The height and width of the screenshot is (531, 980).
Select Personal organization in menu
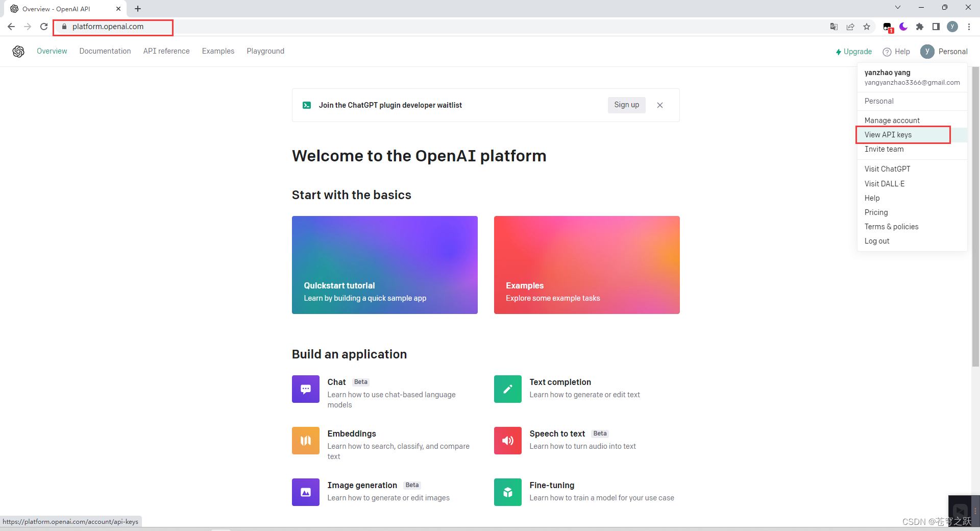[912, 101]
